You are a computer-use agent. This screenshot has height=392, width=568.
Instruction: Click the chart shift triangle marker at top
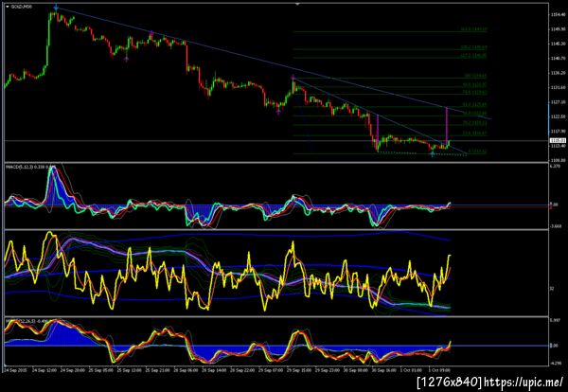coord(297,5)
